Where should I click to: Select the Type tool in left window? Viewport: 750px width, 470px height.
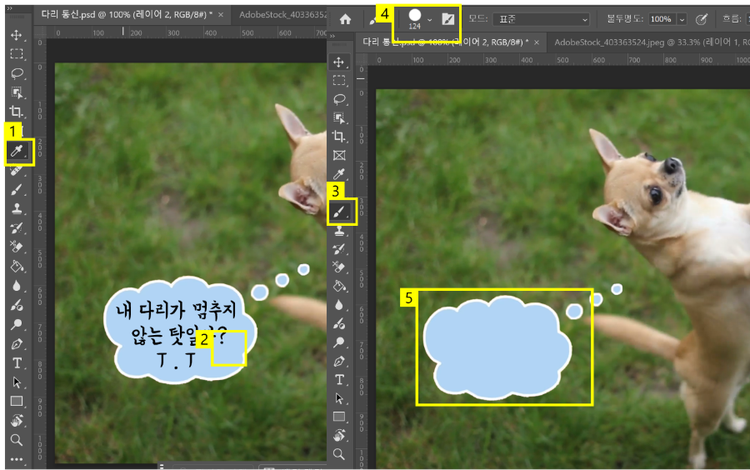pyautogui.click(x=17, y=363)
